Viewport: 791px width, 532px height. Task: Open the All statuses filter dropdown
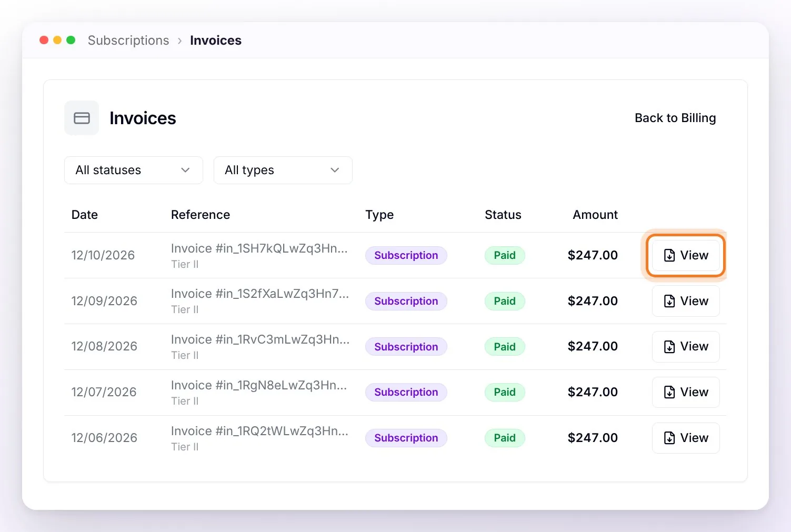[x=134, y=170]
